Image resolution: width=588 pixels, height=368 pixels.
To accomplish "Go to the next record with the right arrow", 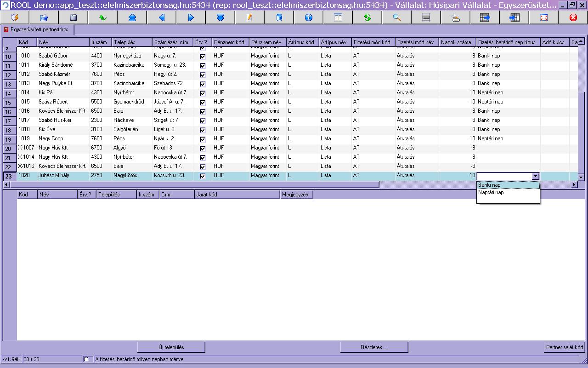I will click(x=191, y=17).
